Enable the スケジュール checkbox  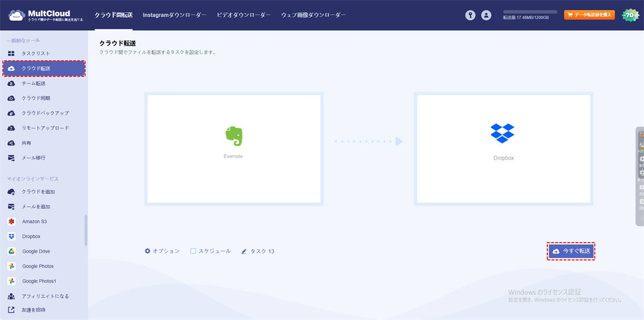pyautogui.click(x=193, y=251)
